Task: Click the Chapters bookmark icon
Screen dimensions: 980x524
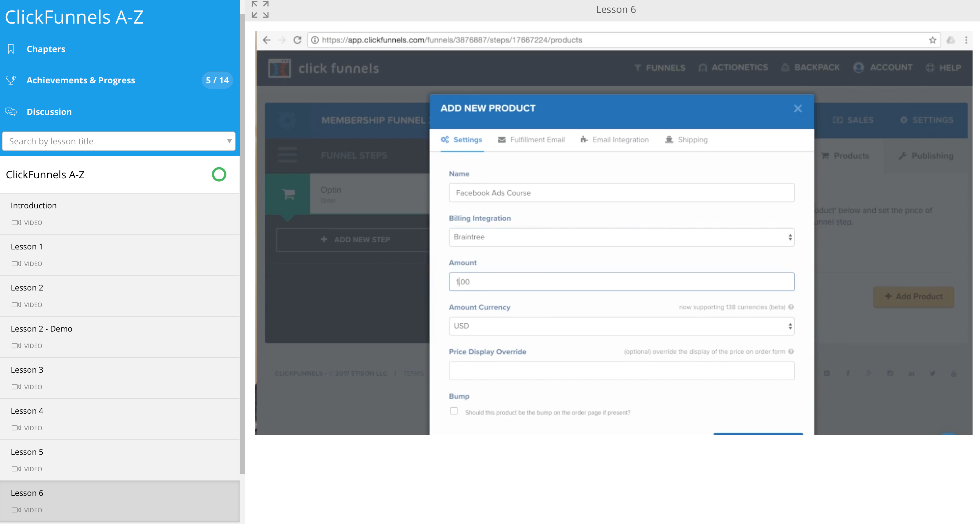Action: [11, 49]
